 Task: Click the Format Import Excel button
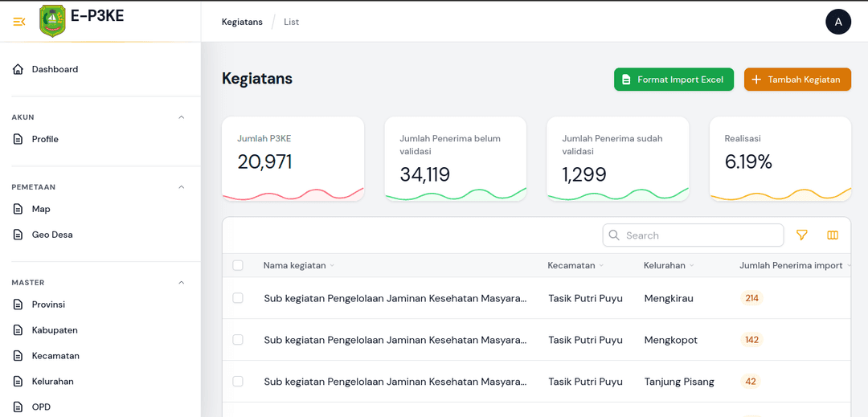674,80
